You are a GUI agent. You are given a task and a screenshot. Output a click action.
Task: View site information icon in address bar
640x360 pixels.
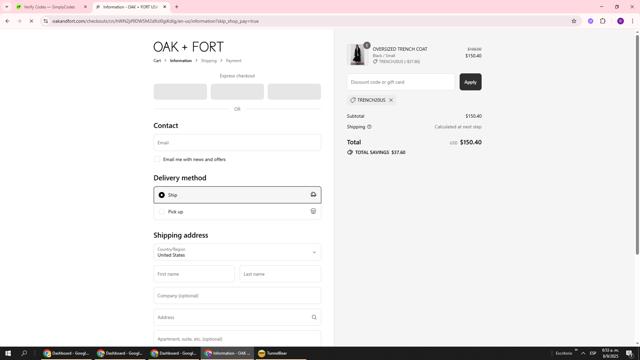[45, 21]
